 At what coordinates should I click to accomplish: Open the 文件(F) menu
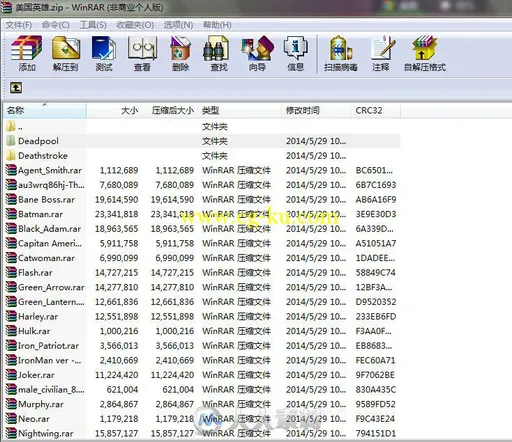(x=19, y=25)
